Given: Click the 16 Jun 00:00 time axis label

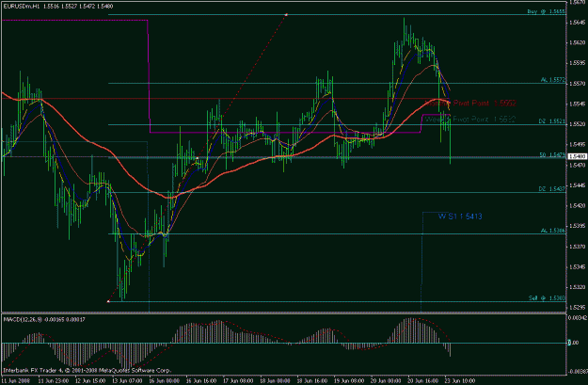Looking at the screenshot, I should [165, 380].
